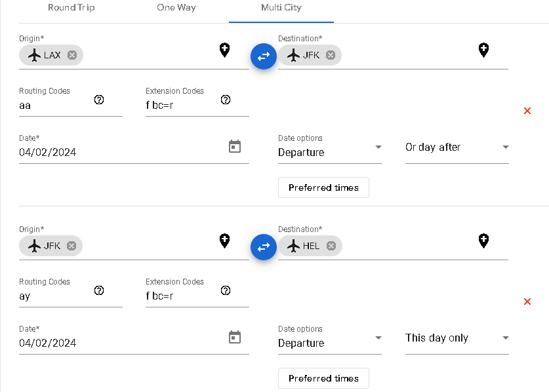Delete the LAX to JFK flight segment
549x392 pixels.
(x=527, y=111)
